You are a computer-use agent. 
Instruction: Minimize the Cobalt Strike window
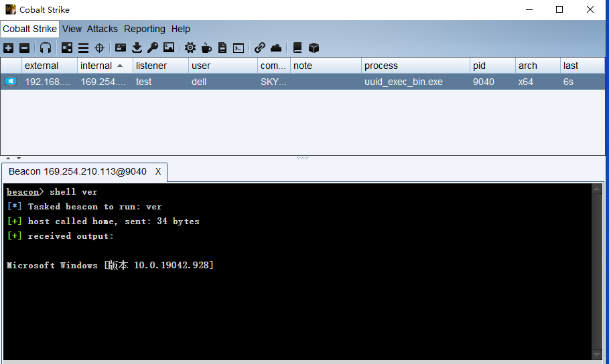(x=529, y=9)
